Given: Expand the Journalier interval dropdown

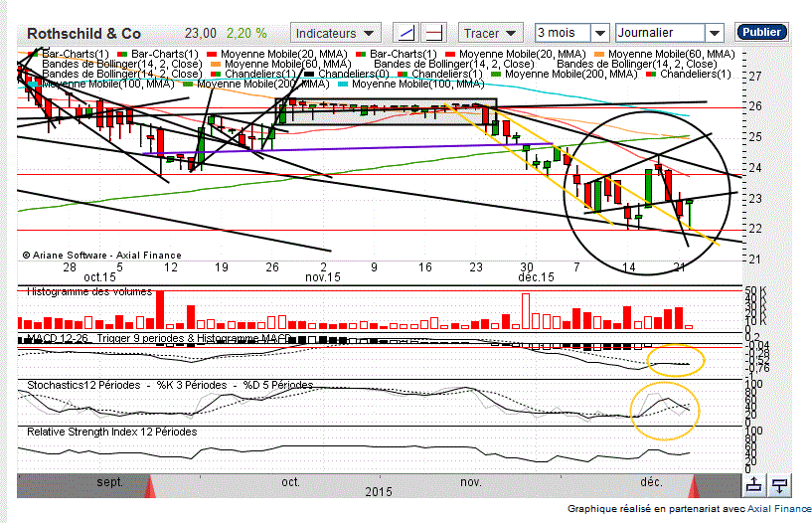Looking at the screenshot, I should point(670,33).
